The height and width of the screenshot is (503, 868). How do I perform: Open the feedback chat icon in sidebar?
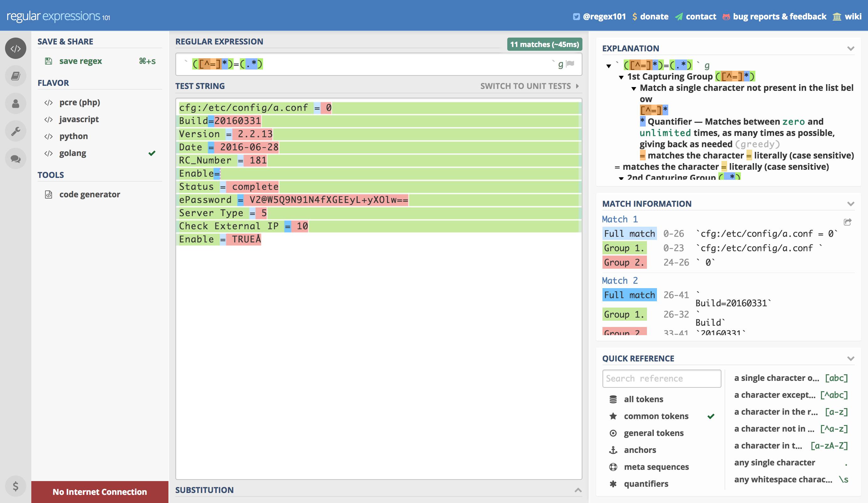tap(15, 158)
